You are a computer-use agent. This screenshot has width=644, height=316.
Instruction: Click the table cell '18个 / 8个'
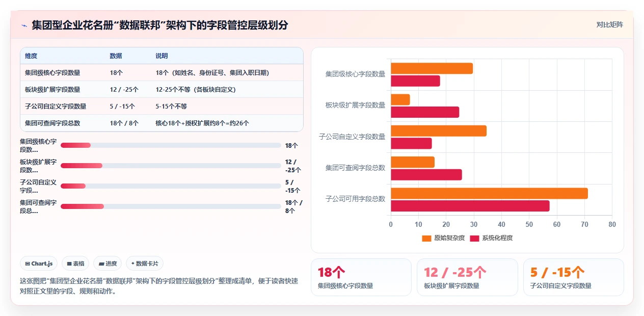124,123
